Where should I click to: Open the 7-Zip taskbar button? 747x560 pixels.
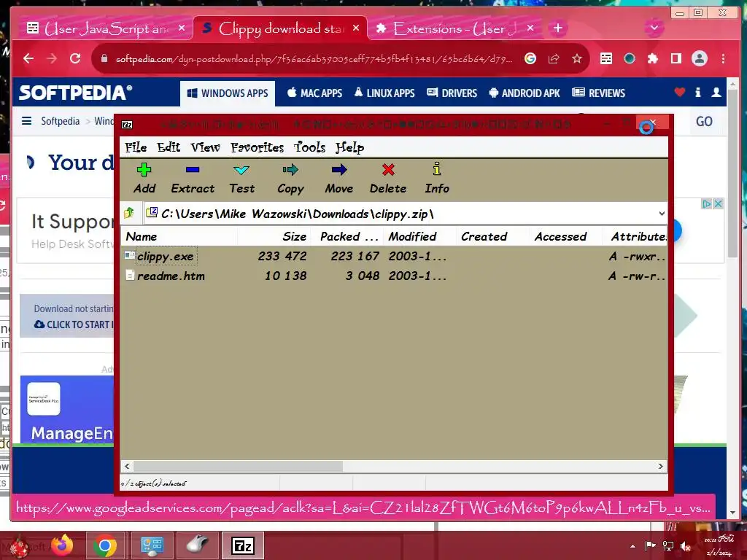pos(242,545)
